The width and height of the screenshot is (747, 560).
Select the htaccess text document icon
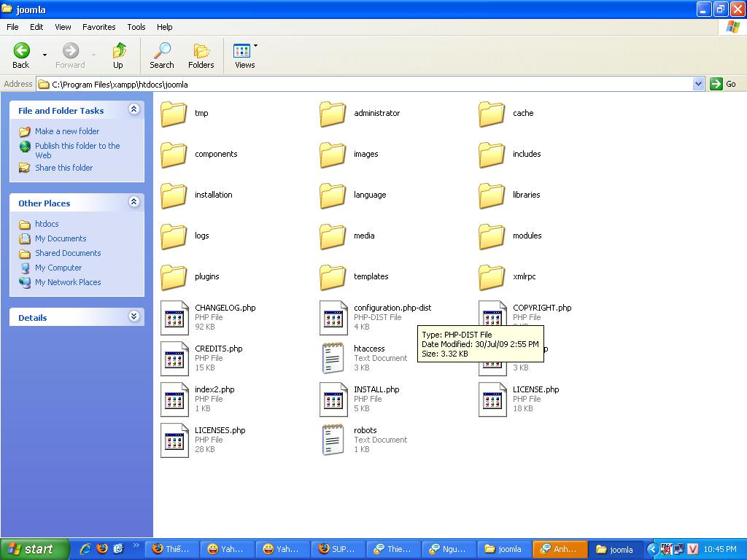[x=333, y=358]
